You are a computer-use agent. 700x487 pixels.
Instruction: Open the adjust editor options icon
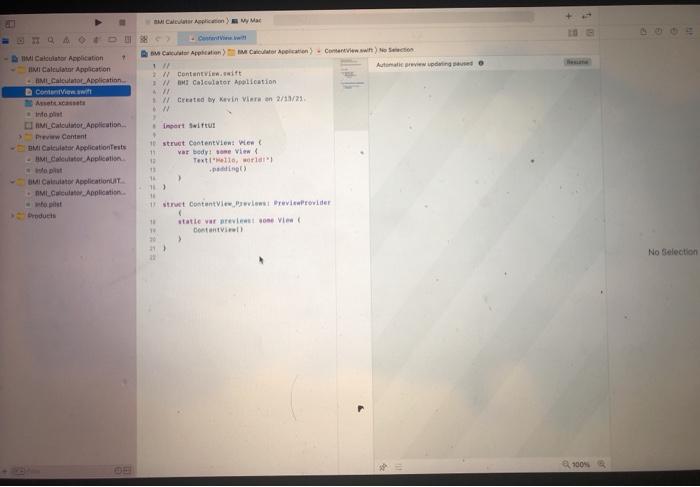[x=573, y=33]
